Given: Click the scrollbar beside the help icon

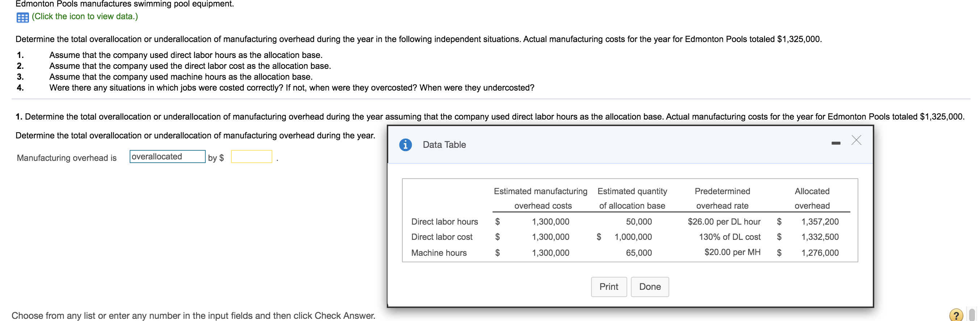Looking at the screenshot, I should [972, 315].
